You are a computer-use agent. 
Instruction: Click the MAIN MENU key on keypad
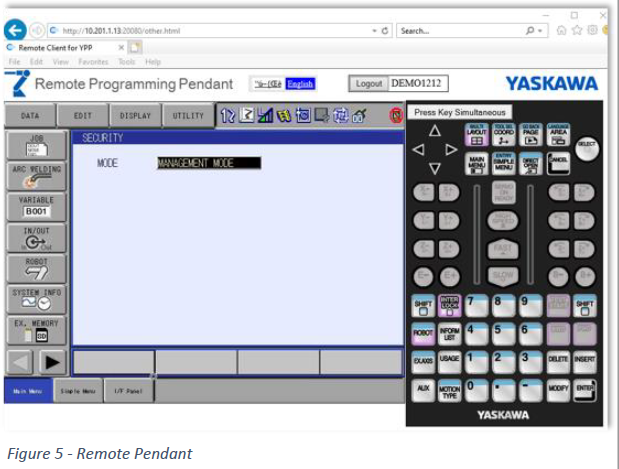tap(476, 163)
